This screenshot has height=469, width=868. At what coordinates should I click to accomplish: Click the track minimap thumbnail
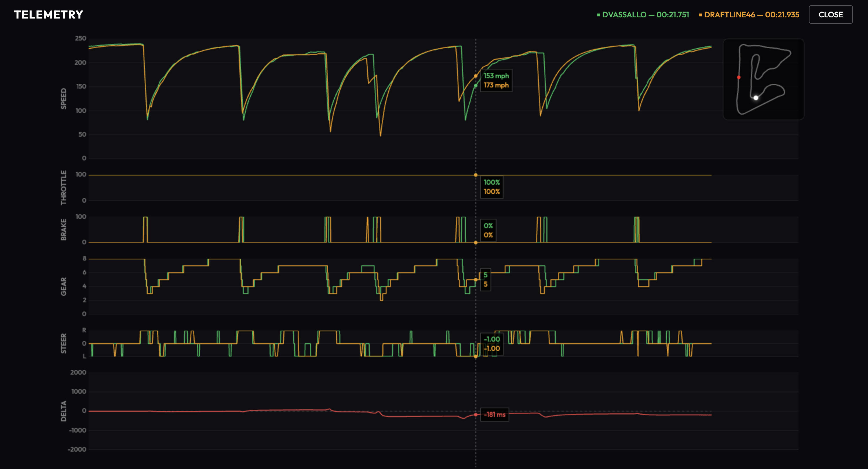point(763,79)
